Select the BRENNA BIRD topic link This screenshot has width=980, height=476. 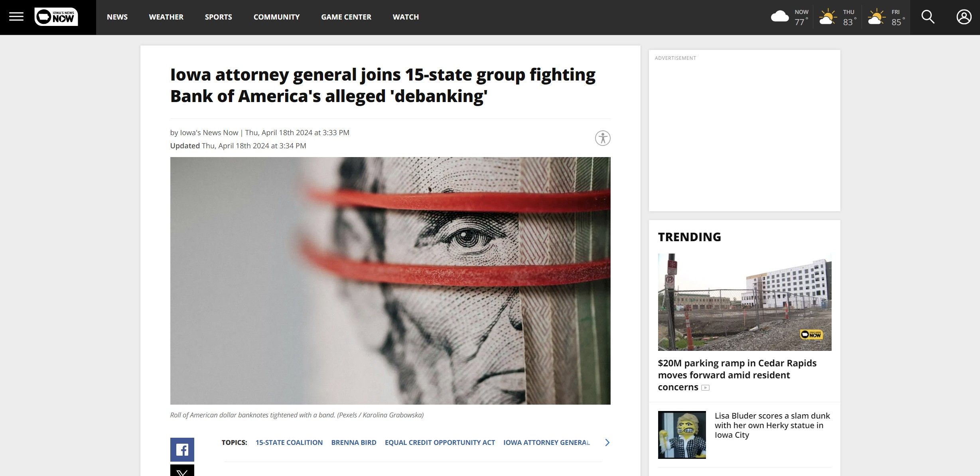[354, 443]
